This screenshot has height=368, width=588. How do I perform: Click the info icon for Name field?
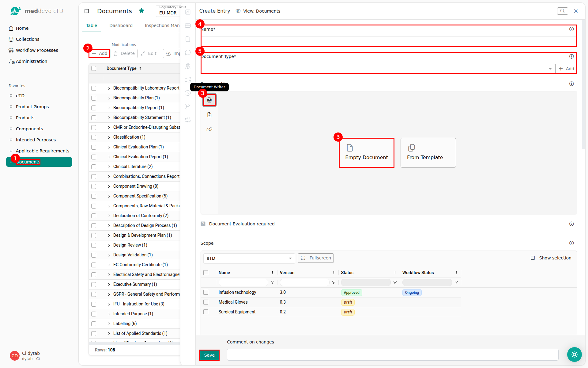571,29
